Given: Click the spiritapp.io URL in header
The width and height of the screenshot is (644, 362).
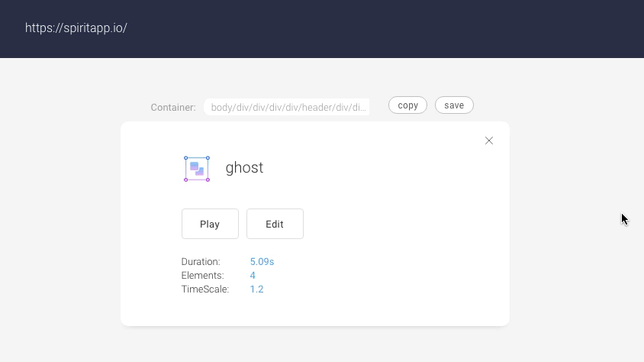Looking at the screenshot, I should point(76,28).
